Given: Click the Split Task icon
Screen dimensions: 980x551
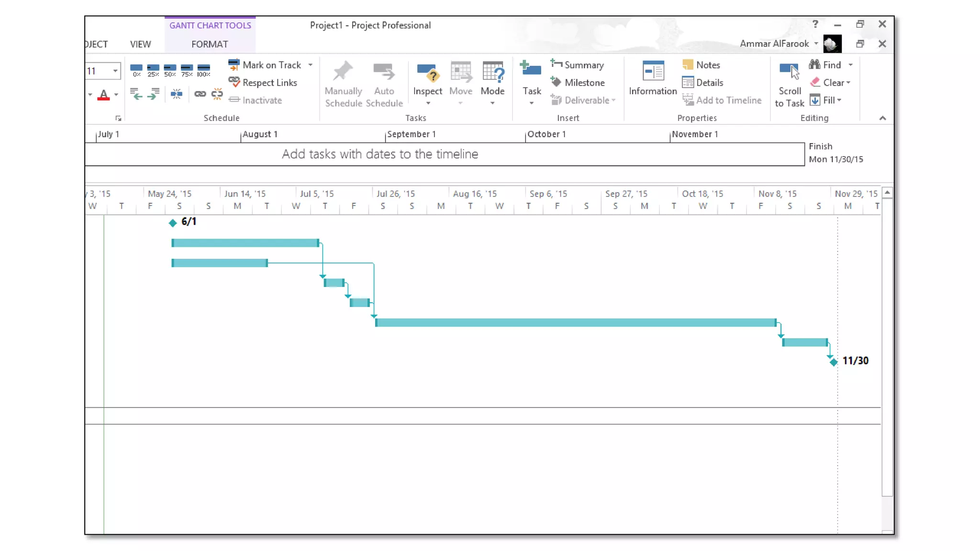Looking at the screenshot, I should (177, 94).
